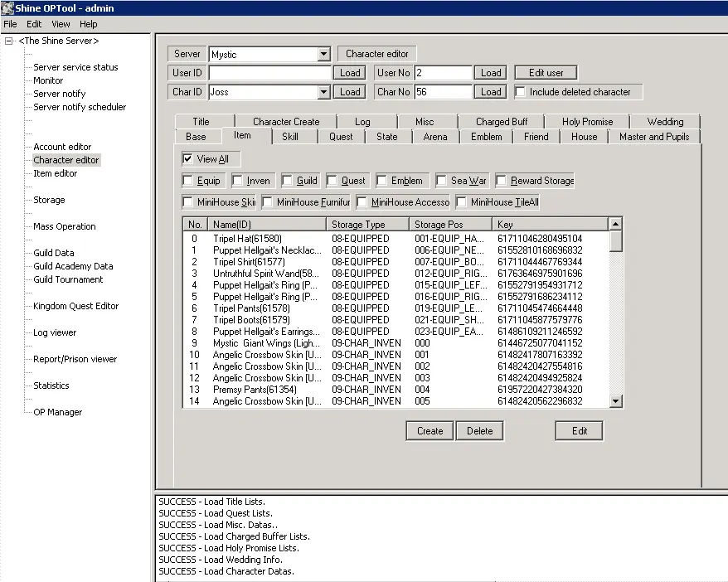
Task: Open the Holy Promise tab
Action: pos(587,122)
